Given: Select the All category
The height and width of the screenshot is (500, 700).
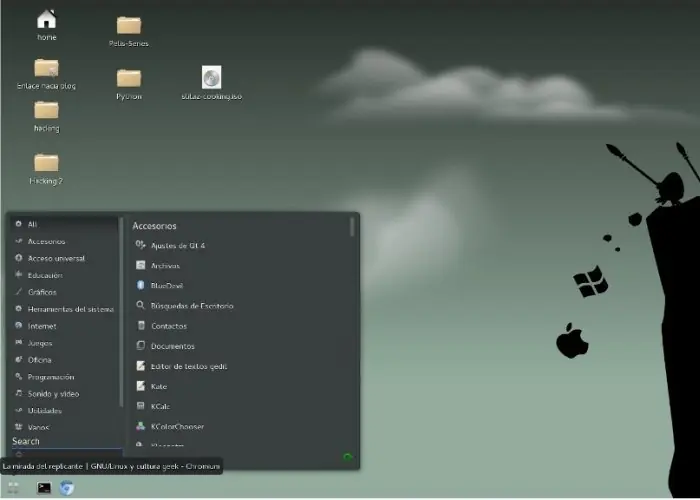Looking at the screenshot, I should pyautogui.click(x=65, y=224).
